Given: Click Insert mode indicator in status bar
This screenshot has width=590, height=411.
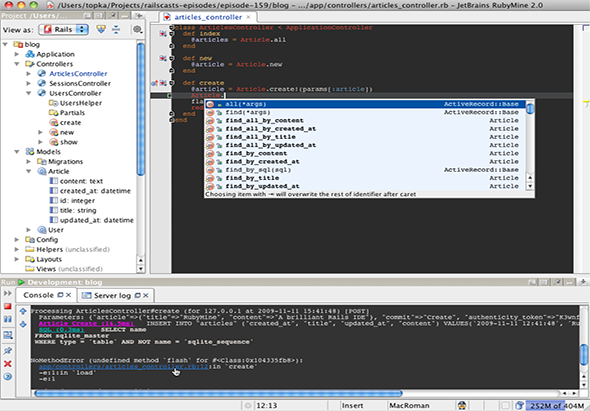Looking at the screenshot, I should [x=353, y=406].
